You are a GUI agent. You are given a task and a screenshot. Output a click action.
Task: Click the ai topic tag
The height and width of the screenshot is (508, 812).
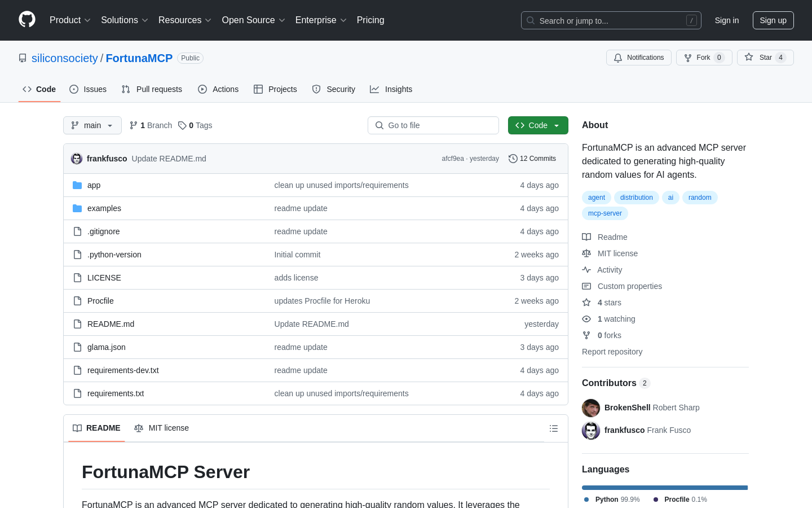tap(670, 198)
